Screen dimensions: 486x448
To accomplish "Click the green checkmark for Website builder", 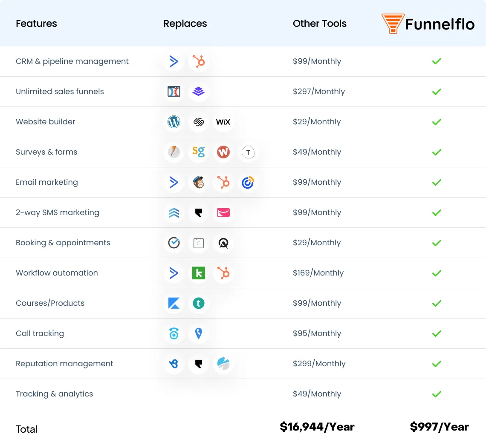I will click(437, 122).
